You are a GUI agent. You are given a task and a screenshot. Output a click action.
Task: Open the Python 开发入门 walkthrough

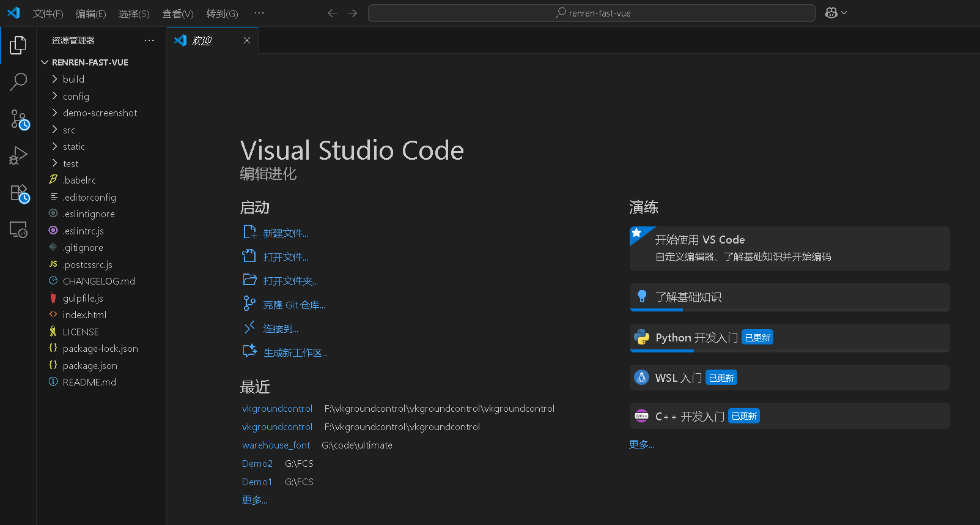tap(789, 338)
